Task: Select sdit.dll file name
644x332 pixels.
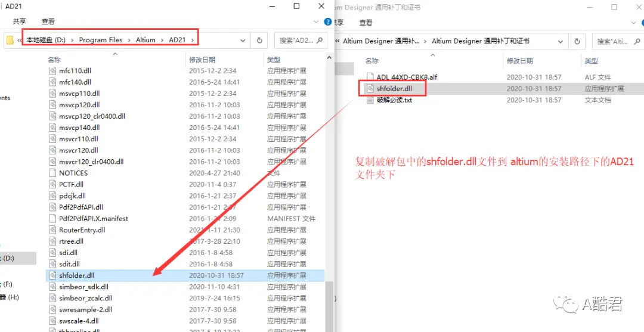Action: coord(69,264)
